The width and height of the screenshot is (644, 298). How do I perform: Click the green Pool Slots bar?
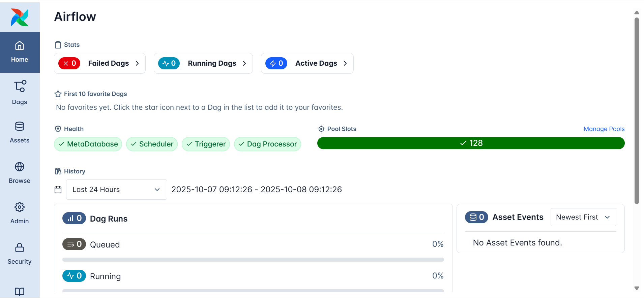(471, 143)
